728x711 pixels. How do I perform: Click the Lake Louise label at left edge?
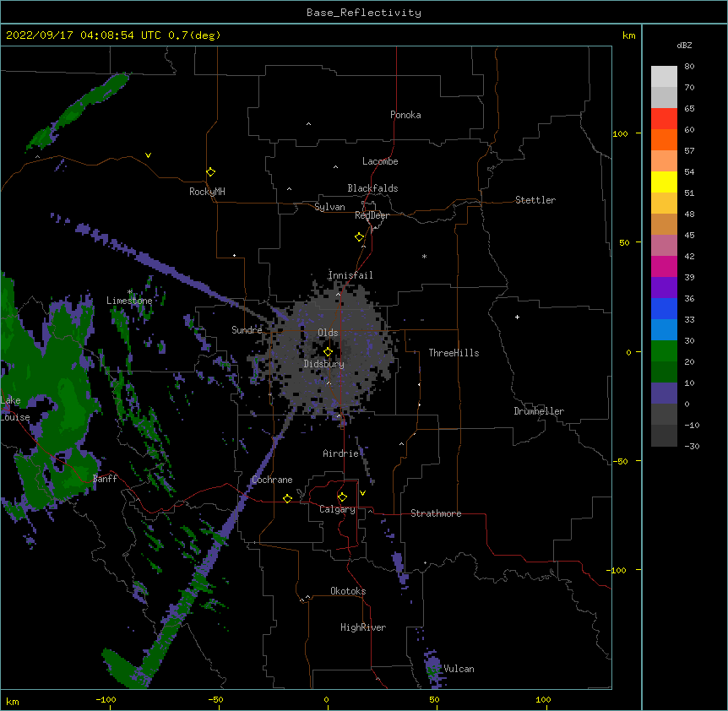14,409
